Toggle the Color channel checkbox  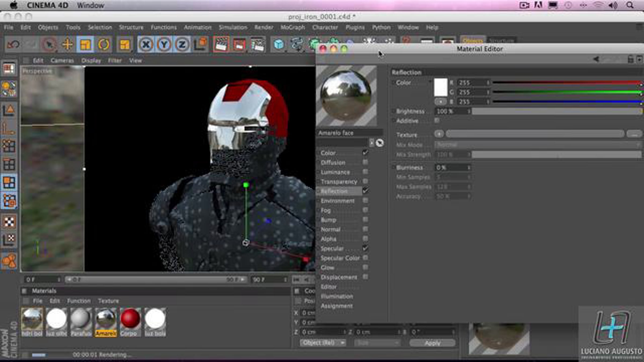(365, 152)
